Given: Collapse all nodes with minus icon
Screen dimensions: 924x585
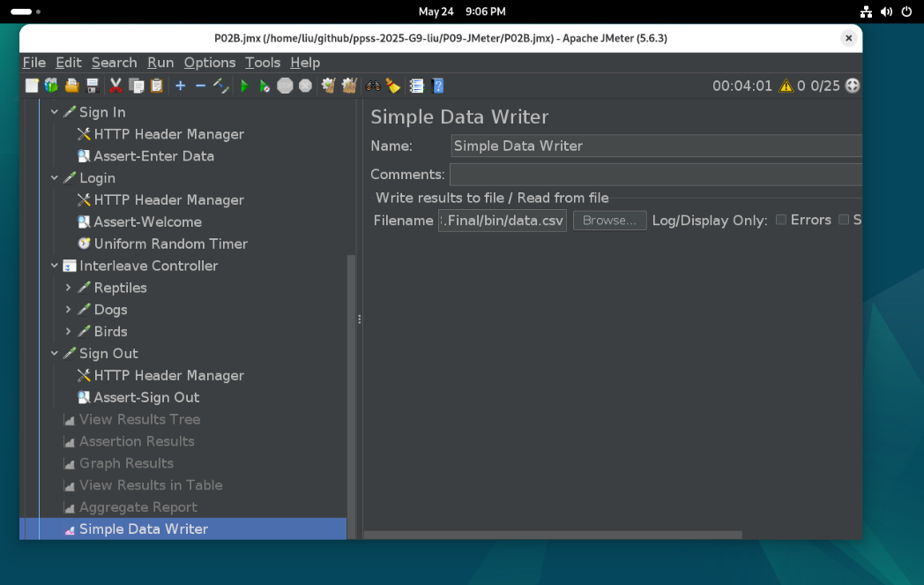Looking at the screenshot, I should pos(200,86).
